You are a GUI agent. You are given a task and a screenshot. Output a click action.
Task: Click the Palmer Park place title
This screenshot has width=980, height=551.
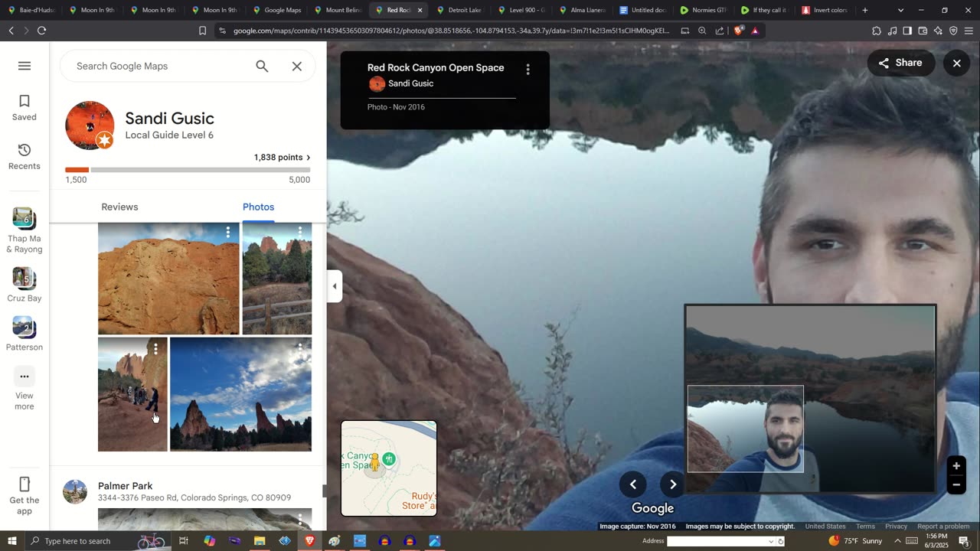click(x=126, y=486)
